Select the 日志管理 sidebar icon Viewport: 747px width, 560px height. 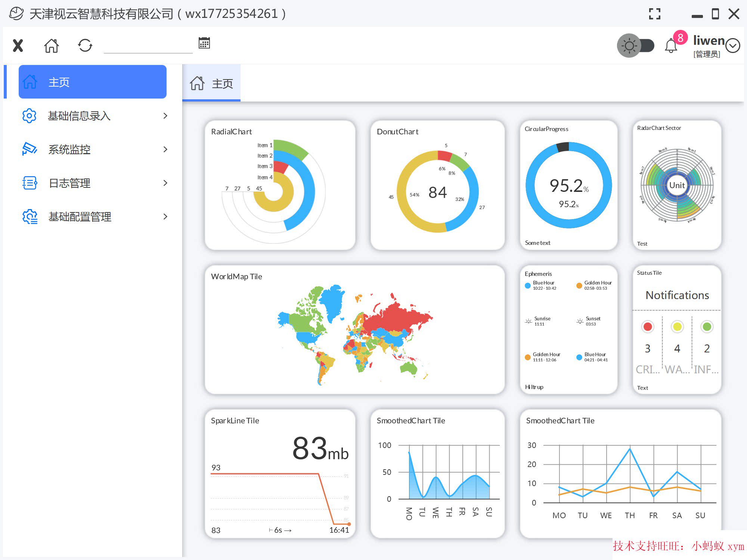coord(30,183)
